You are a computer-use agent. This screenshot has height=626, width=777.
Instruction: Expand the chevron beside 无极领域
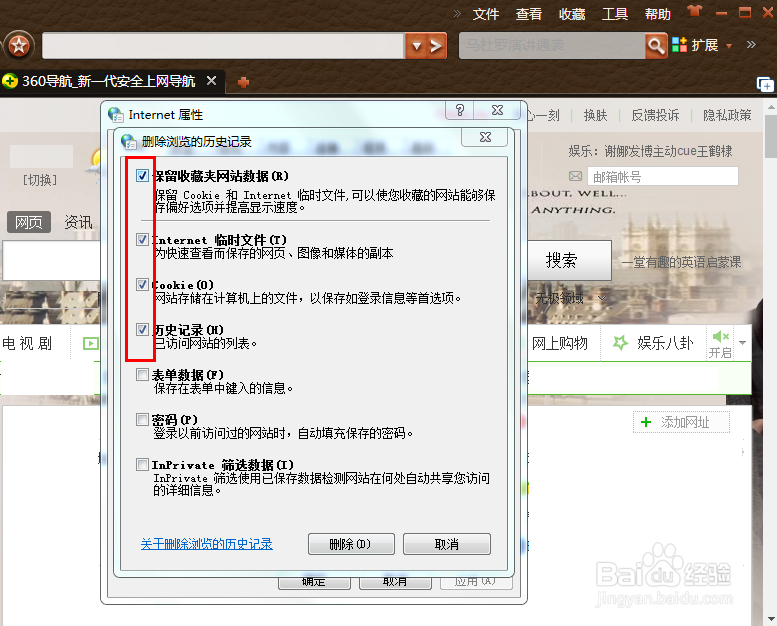(x=602, y=298)
